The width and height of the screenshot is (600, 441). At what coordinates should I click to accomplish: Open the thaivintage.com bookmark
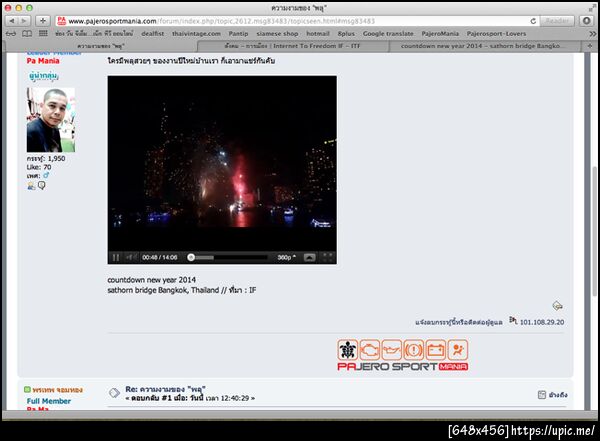[x=196, y=34]
